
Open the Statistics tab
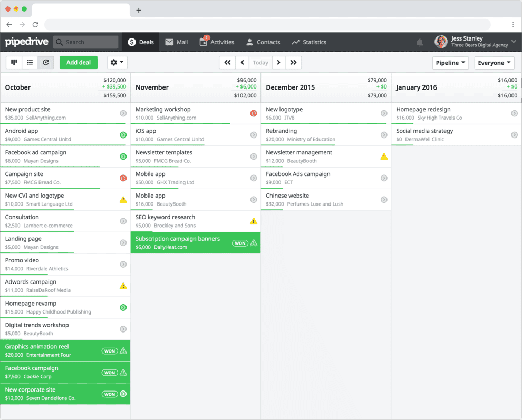point(309,42)
